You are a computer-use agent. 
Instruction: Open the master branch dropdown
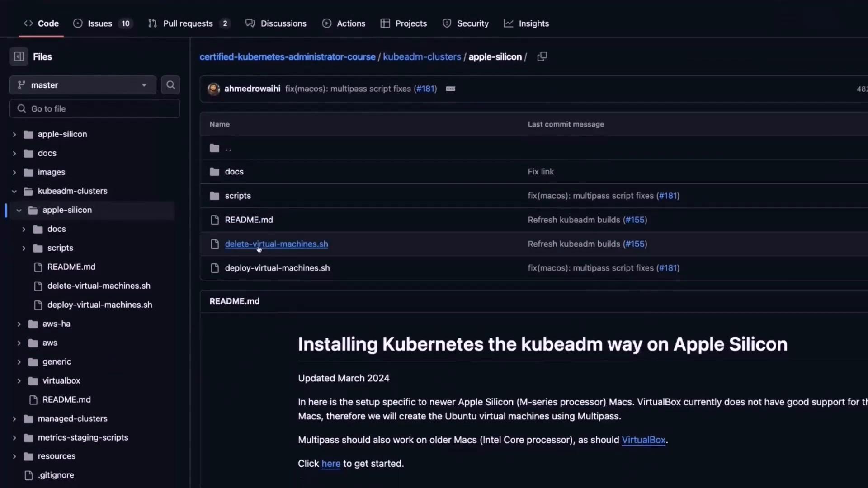[83, 85]
